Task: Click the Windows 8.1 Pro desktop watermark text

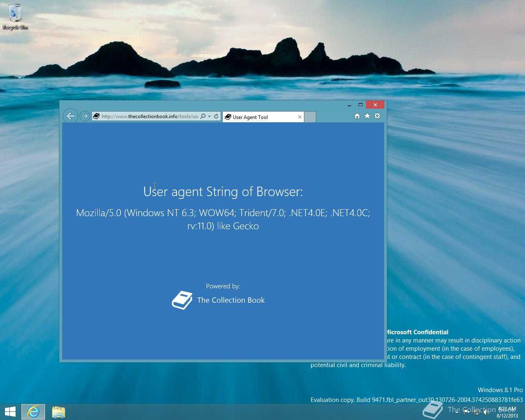Action: point(500,390)
